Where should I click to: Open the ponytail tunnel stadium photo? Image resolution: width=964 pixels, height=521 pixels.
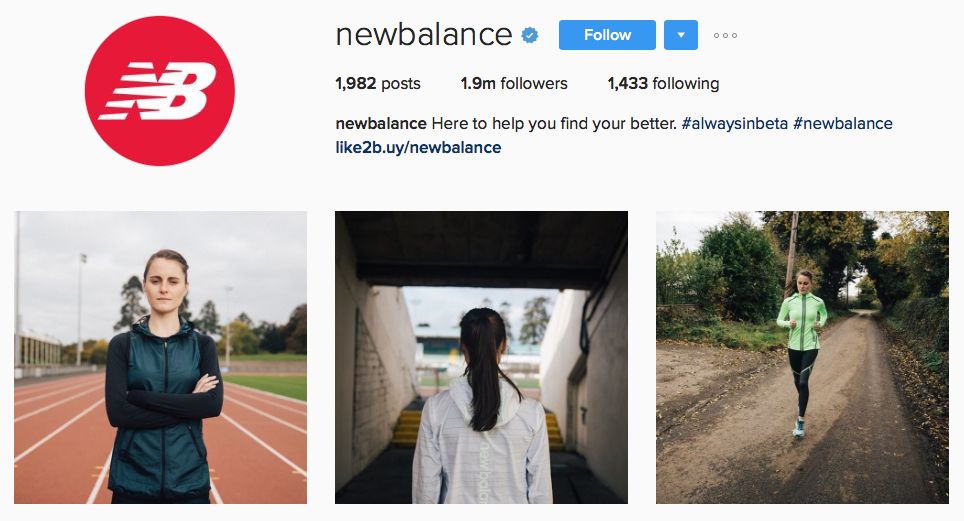point(481,357)
